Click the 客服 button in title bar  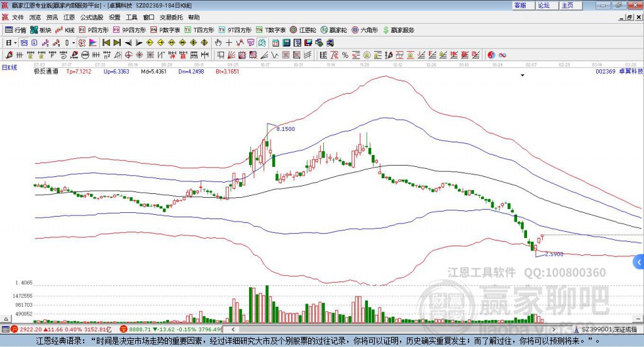click(x=523, y=5)
